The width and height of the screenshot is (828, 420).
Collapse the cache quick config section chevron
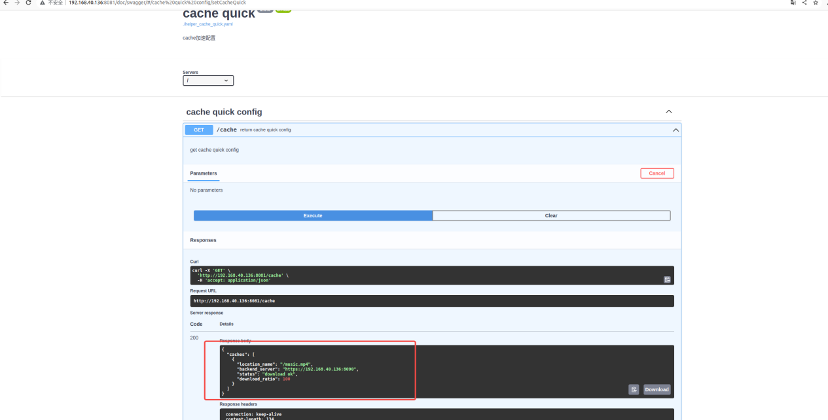(x=669, y=112)
